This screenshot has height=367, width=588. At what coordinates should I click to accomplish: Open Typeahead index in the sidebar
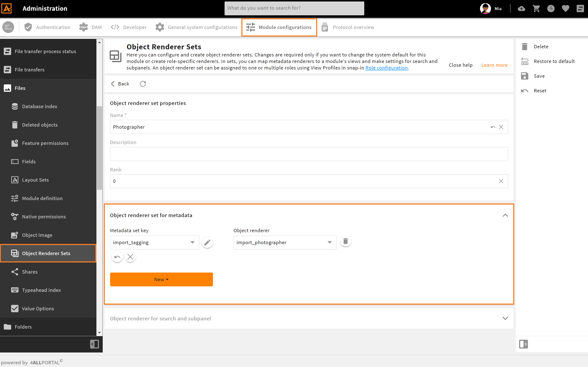click(48, 290)
